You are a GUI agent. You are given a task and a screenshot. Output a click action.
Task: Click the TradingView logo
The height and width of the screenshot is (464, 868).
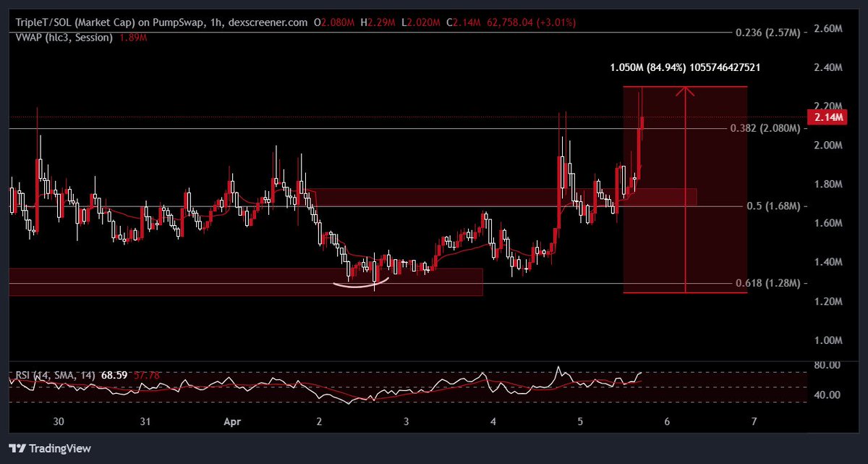coord(50,448)
